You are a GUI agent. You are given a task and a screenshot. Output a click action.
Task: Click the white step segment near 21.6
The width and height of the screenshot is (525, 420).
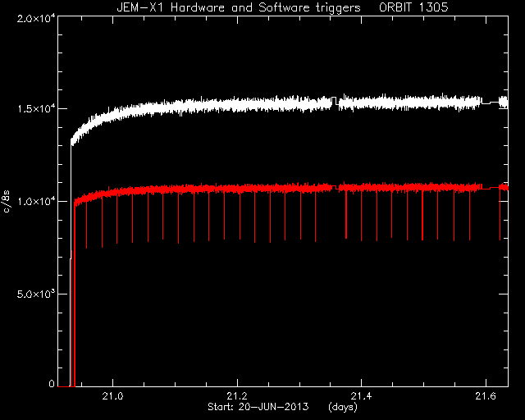[x=491, y=103]
